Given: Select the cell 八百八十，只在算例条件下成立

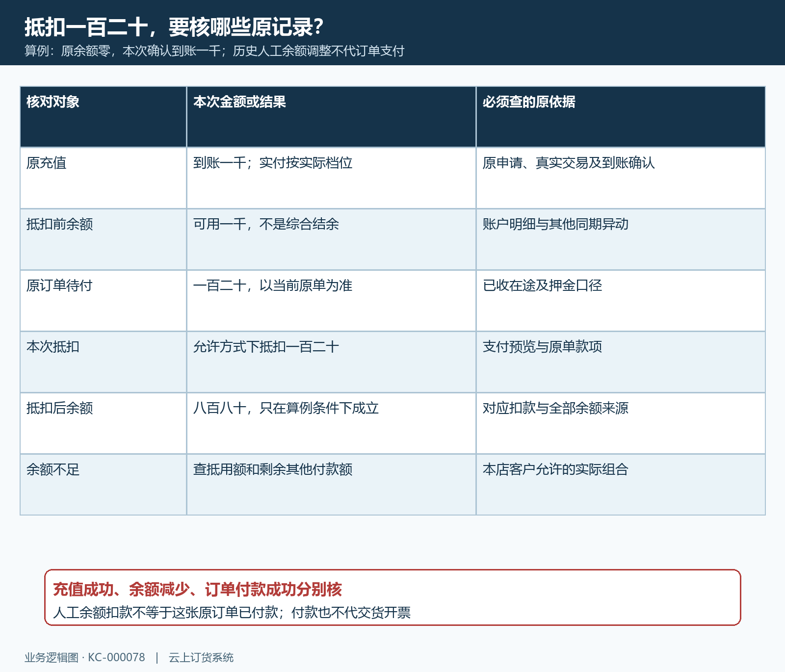Looking at the screenshot, I should [331, 423].
